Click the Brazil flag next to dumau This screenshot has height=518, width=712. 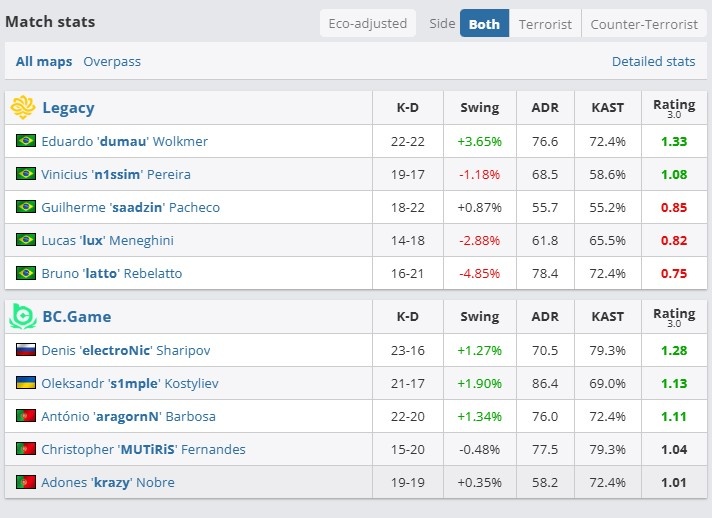tap(26, 141)
